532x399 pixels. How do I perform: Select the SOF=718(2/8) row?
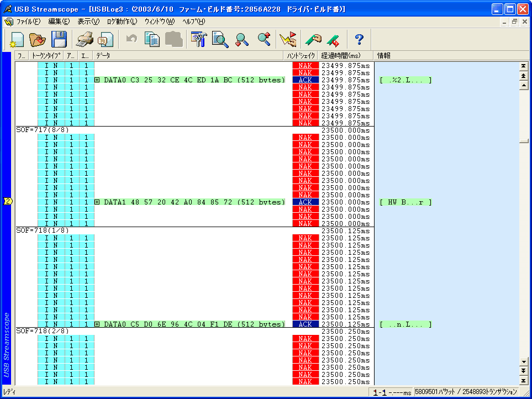195,331
